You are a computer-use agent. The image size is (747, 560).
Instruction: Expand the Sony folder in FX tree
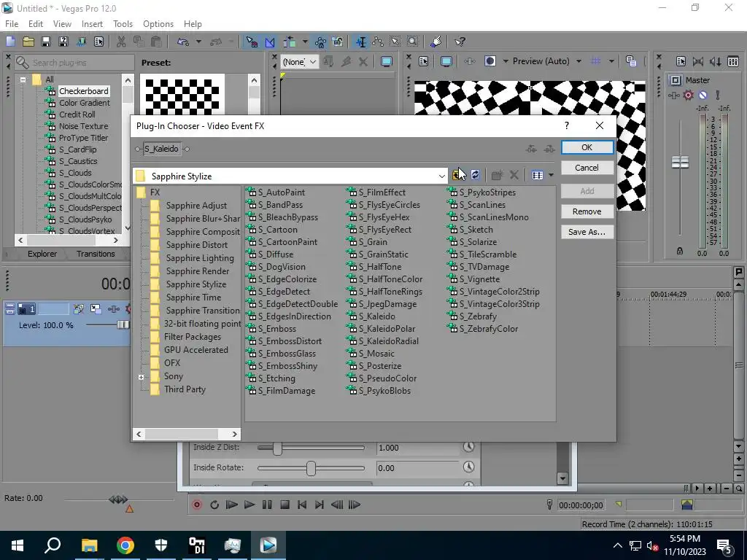point(141,377)
